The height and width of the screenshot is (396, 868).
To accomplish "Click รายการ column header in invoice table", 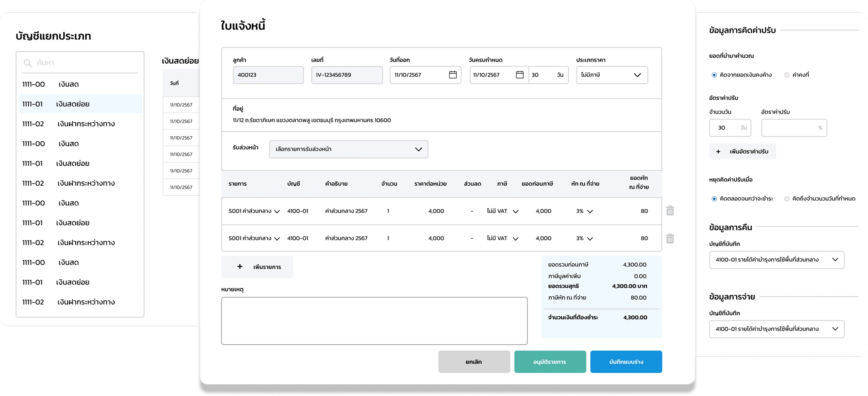I will click(x=238, y=184).
